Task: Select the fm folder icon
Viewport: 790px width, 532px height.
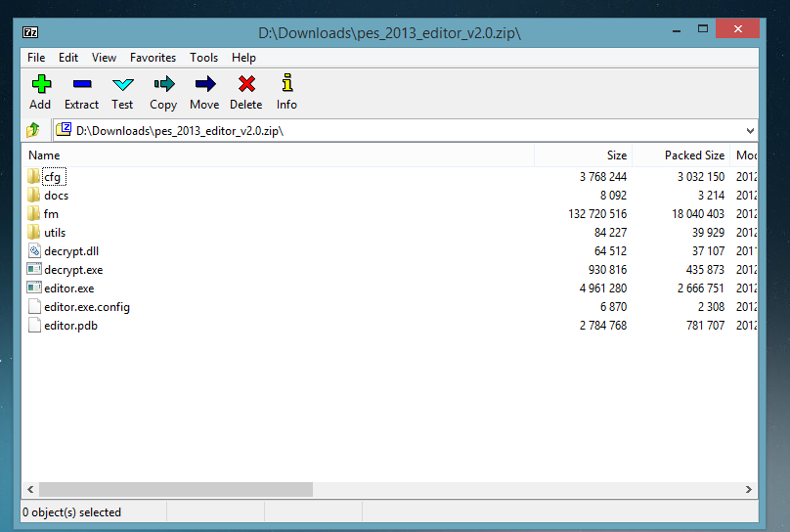Action: coord(34,213)
